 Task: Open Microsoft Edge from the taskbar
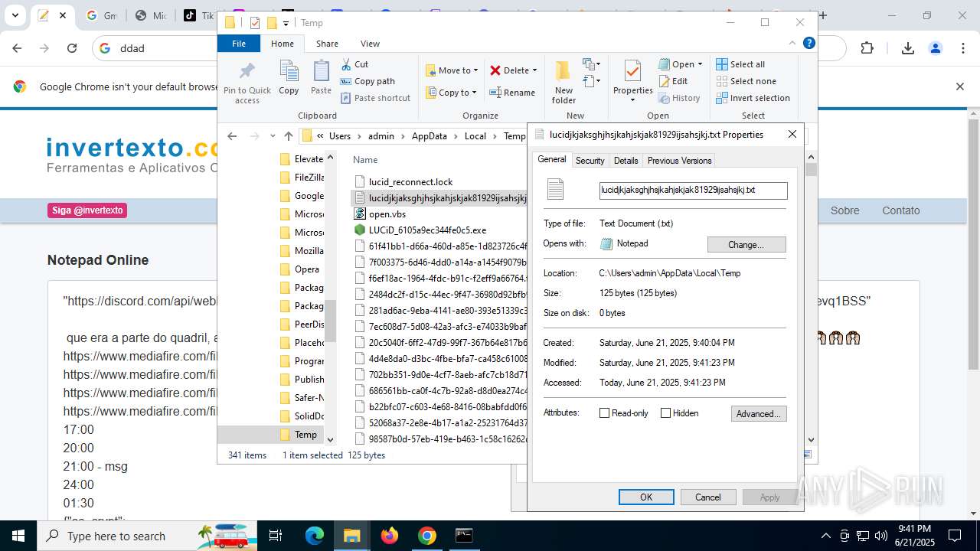[x=315, y=536]
